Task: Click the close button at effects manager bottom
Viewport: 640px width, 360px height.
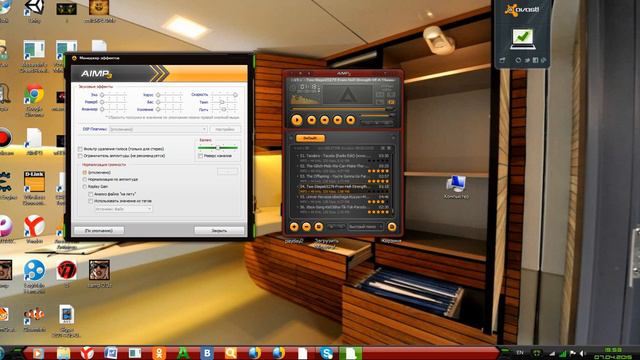Action: tap(219, 230)
